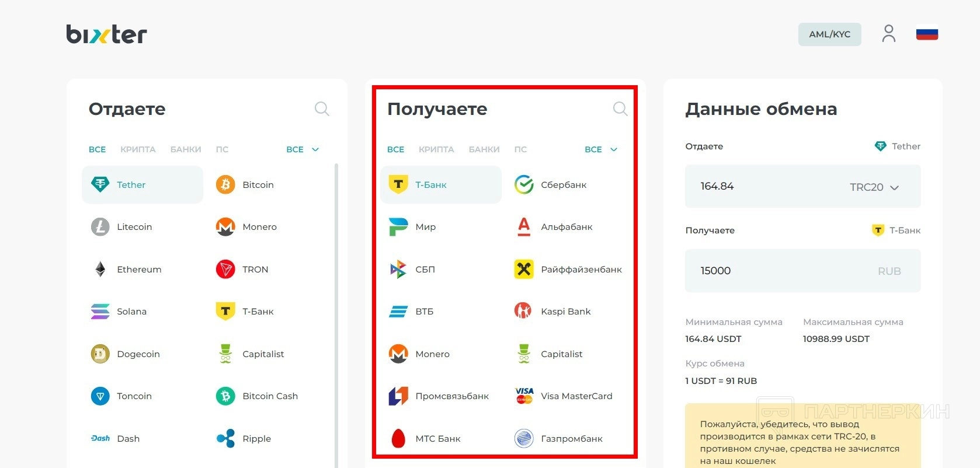Select the TRON icon

pos(225,269)
